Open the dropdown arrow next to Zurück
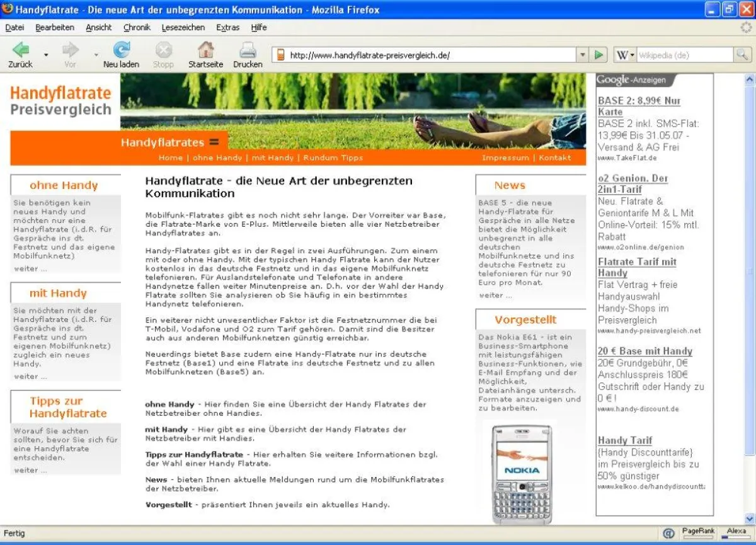The width and height of the screenshot is (756, 545). click(x=44, y=57)
